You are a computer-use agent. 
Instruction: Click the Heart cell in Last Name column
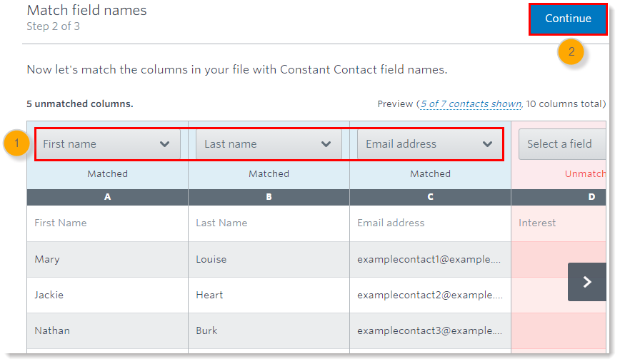(x=269, y=295)
